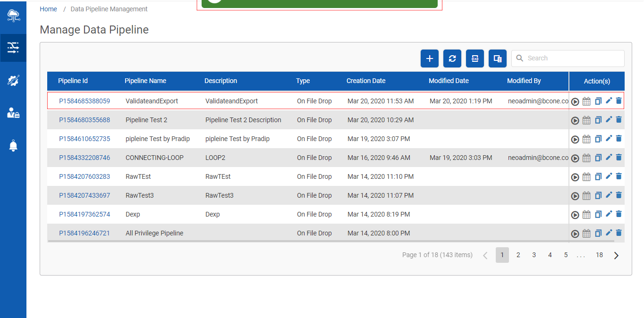The height and width of the screenshot is (318, 644).
Task: Schedule the ValidateandExport pipeline
Action: pos(586,101)
